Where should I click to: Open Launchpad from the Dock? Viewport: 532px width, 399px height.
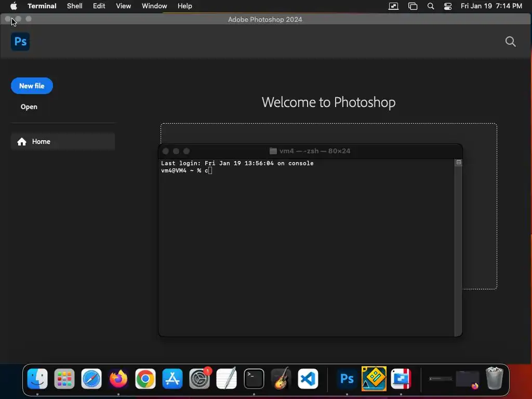64,379
